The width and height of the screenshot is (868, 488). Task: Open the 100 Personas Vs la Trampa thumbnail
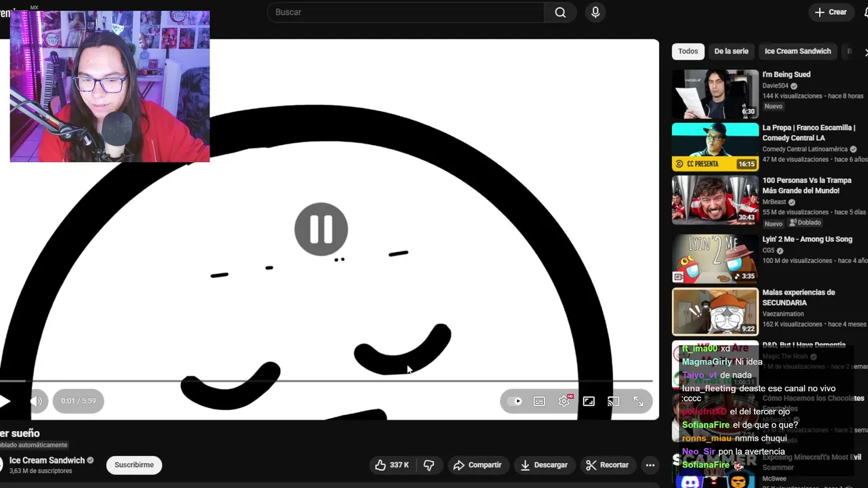715,200
